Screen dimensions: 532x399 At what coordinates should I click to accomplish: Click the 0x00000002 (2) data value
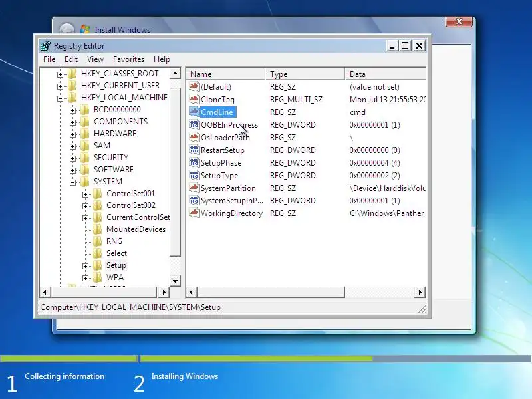tap(374, 176)
